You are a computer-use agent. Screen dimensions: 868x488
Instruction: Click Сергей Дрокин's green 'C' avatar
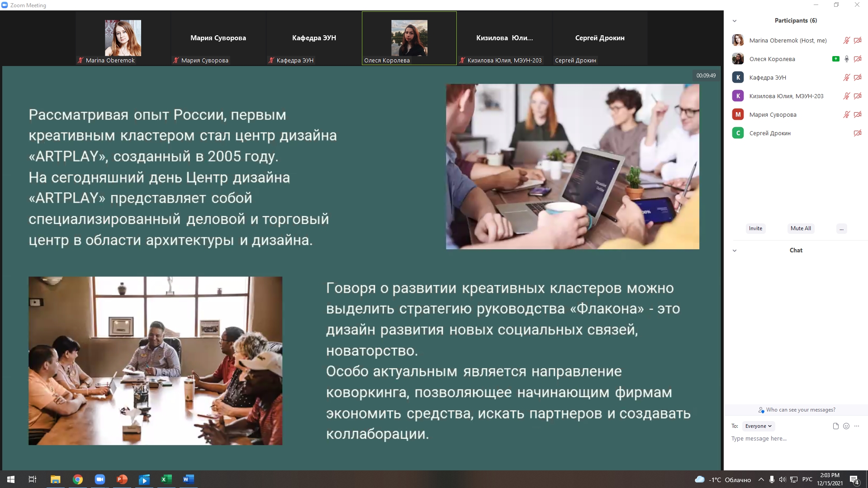click(x=738, y=133)
